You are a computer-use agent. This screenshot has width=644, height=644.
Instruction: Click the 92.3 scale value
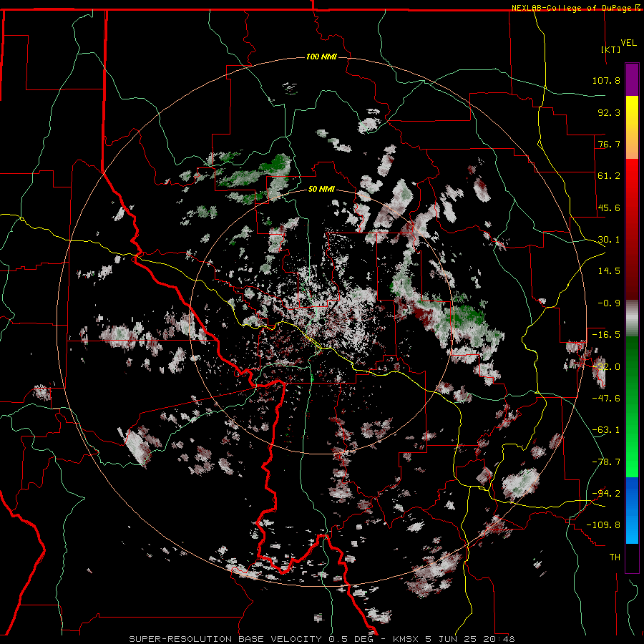click(609, 112)
